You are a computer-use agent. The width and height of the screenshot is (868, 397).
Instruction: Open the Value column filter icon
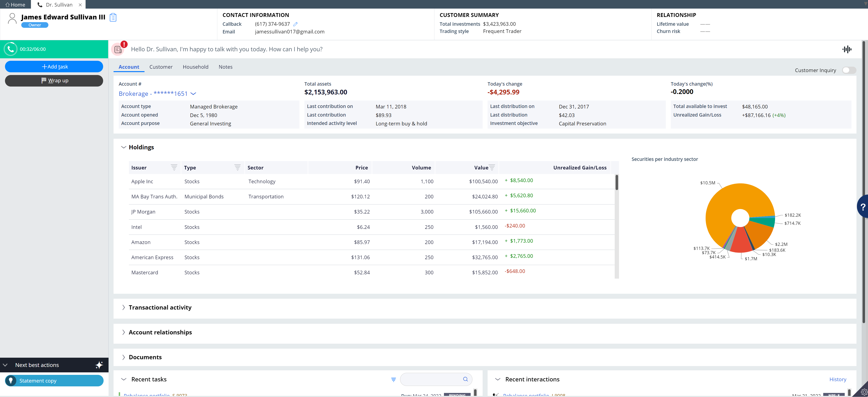492,167
